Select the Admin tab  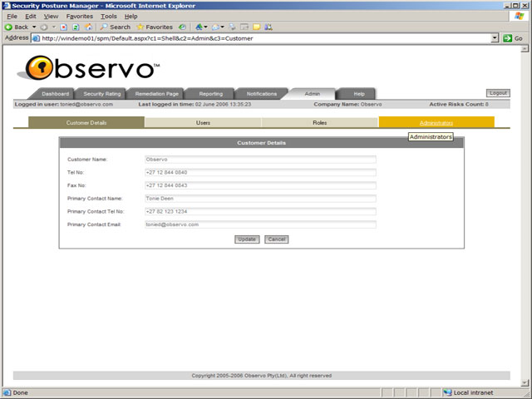coord(313,94)
